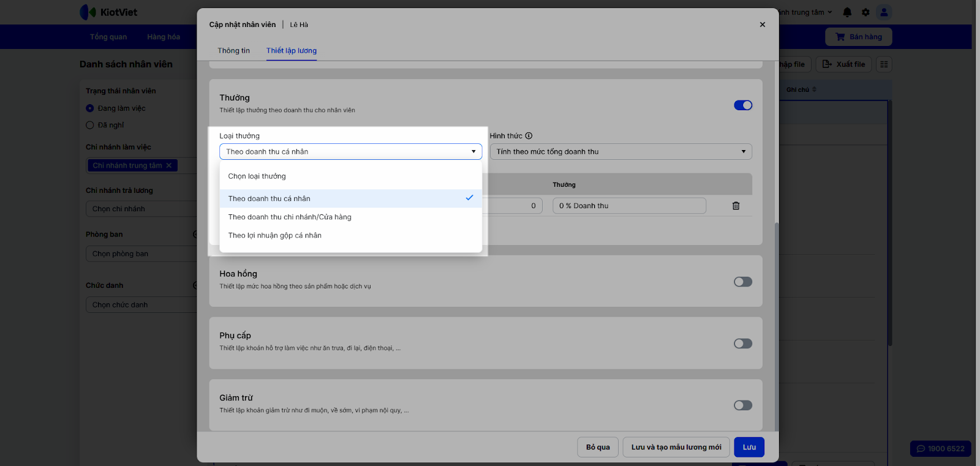Close the Cập nhật nhân viên dialog
This screenshot has width=980, height=466.
tap(763, 24)
